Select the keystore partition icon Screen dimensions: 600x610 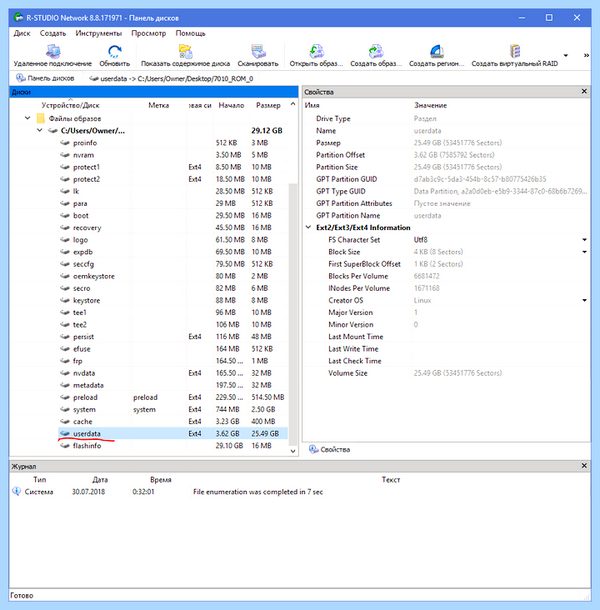[x=65, y=300]
